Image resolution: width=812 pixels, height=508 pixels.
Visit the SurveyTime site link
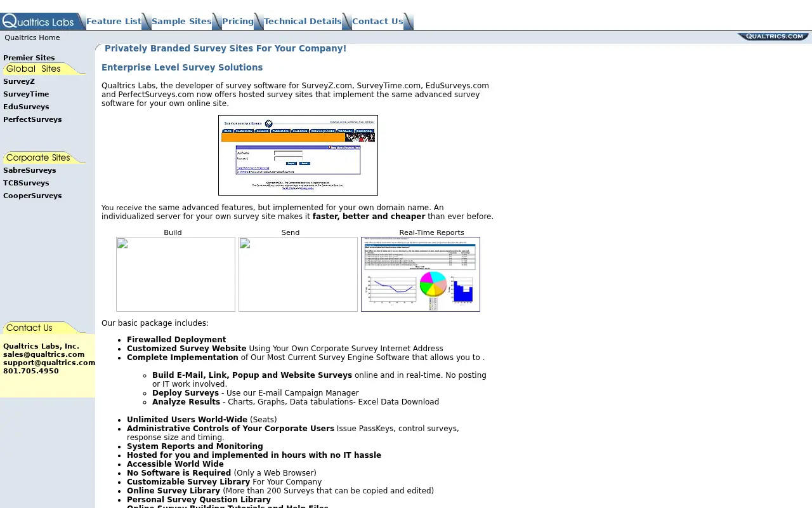[26, 94]
